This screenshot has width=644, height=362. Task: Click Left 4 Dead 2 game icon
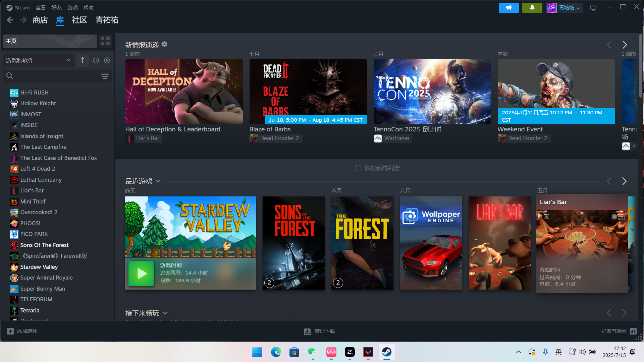14,169
